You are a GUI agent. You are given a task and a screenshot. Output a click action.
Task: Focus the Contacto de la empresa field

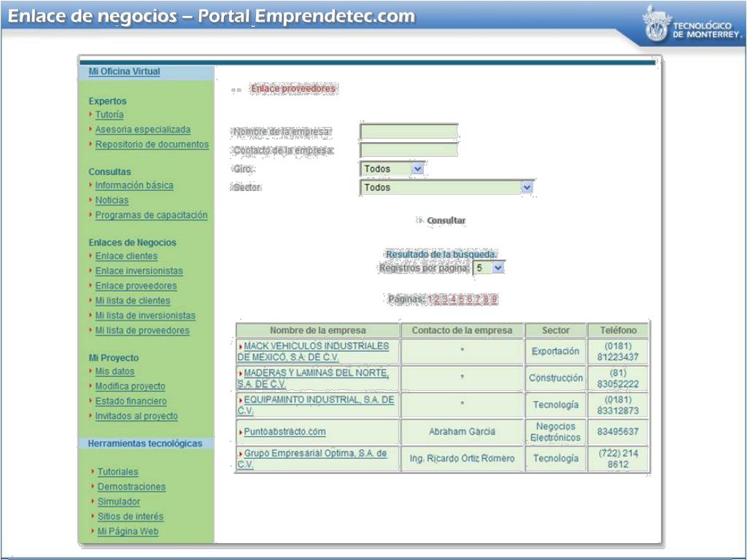coord(409,150)
